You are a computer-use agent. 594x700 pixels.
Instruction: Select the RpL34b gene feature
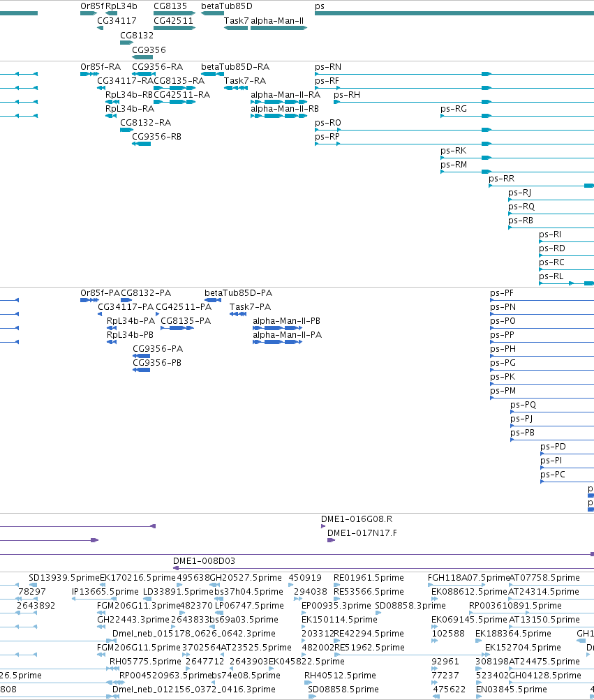pos(111,13)
